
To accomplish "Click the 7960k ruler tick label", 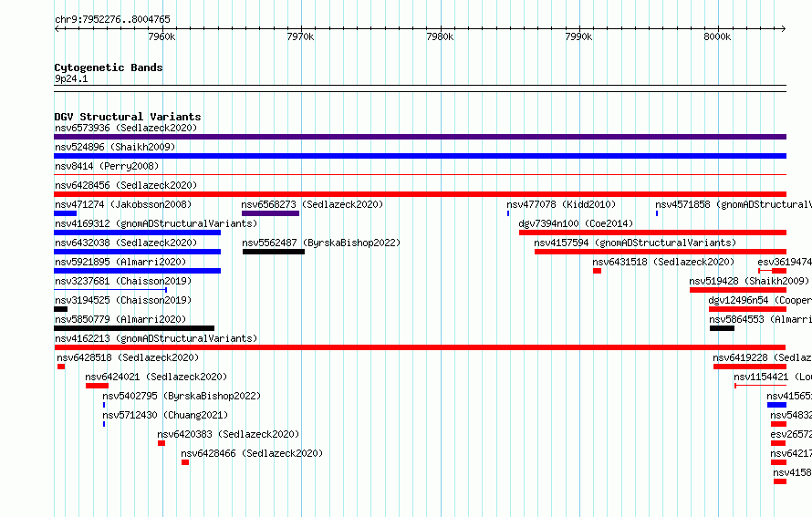I will (161, 36).
